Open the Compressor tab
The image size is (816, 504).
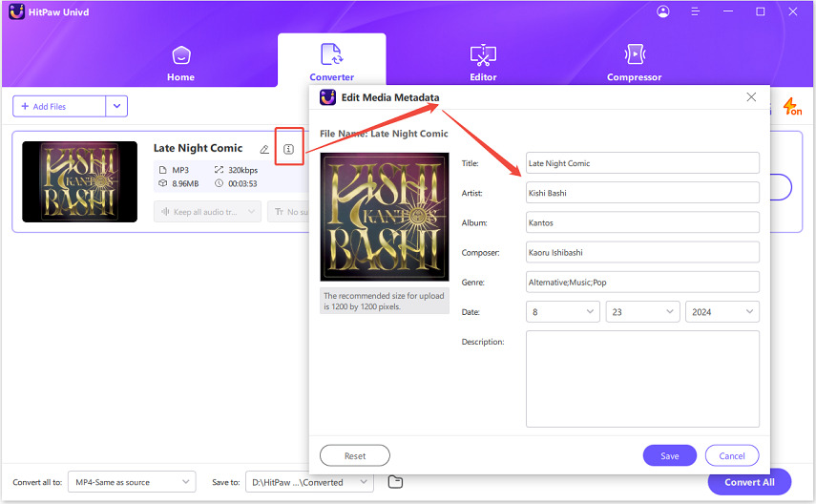(x=634, y=62)
